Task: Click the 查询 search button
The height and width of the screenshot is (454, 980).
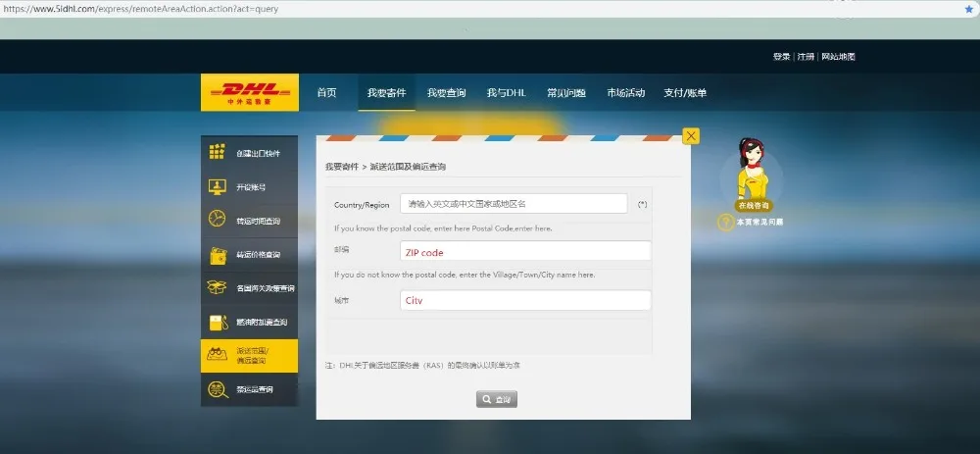Action: 497,399
